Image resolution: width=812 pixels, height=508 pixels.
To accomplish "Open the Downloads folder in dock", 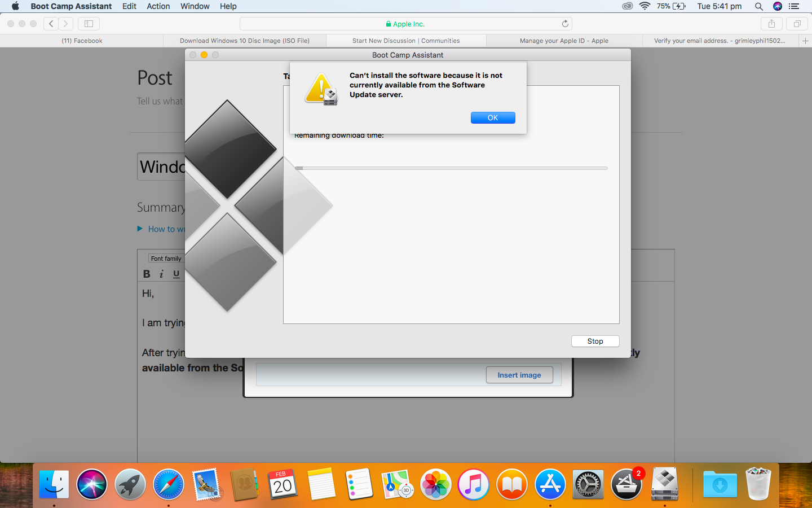I will click(x=720, y=485).
